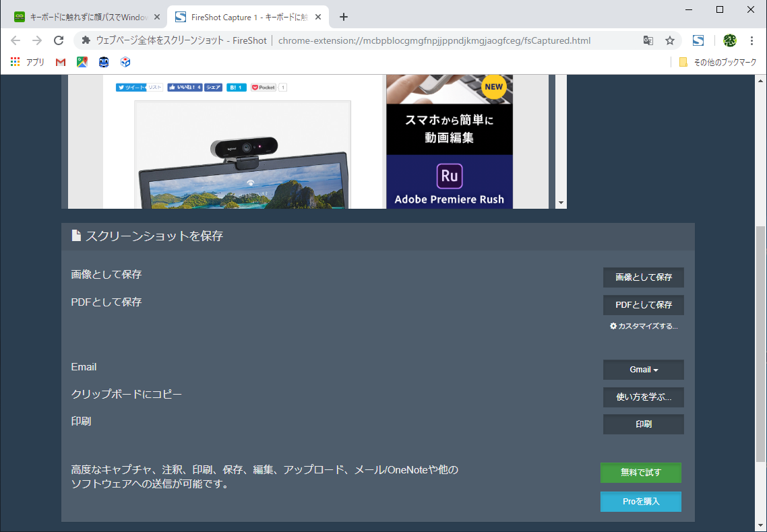Screen dimensions: 767x532
Task: Click the Google Translate icon in the address bar
Action: click(648, 40)
